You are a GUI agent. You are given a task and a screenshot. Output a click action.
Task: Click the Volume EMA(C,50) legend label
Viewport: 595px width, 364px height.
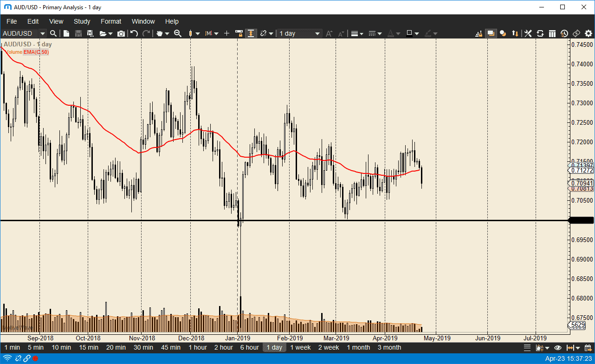26,52
